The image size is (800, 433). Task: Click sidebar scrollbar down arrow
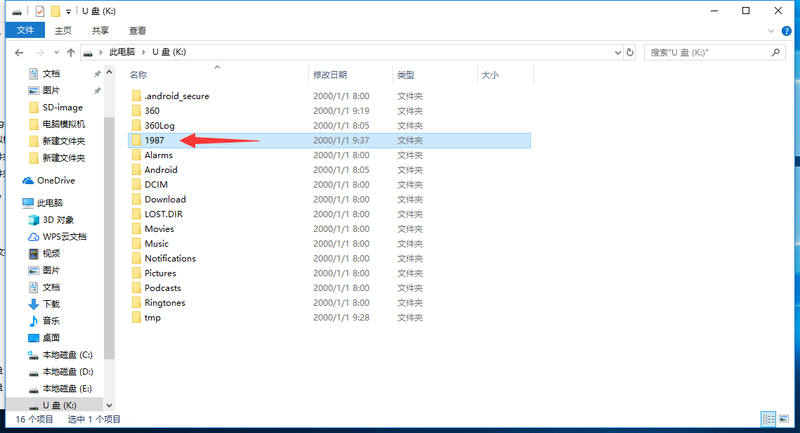[109, 405]
